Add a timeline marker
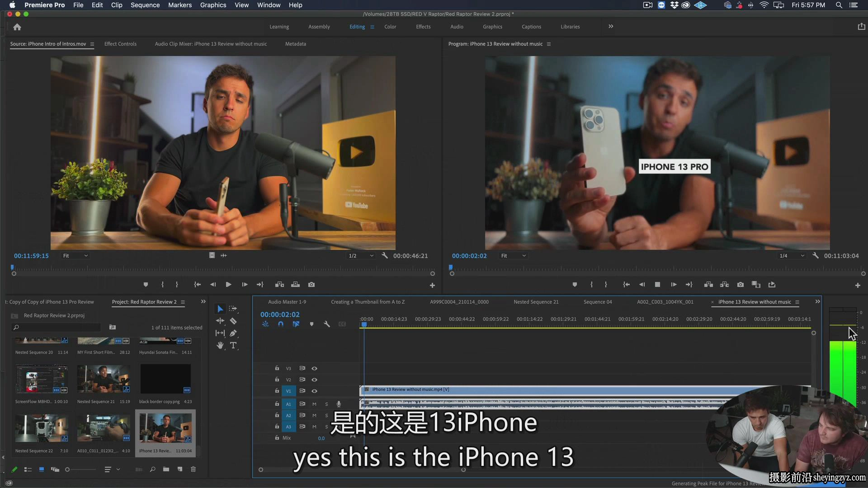The width and height of the screenshot is (868, 488). (x=311, y=324)
